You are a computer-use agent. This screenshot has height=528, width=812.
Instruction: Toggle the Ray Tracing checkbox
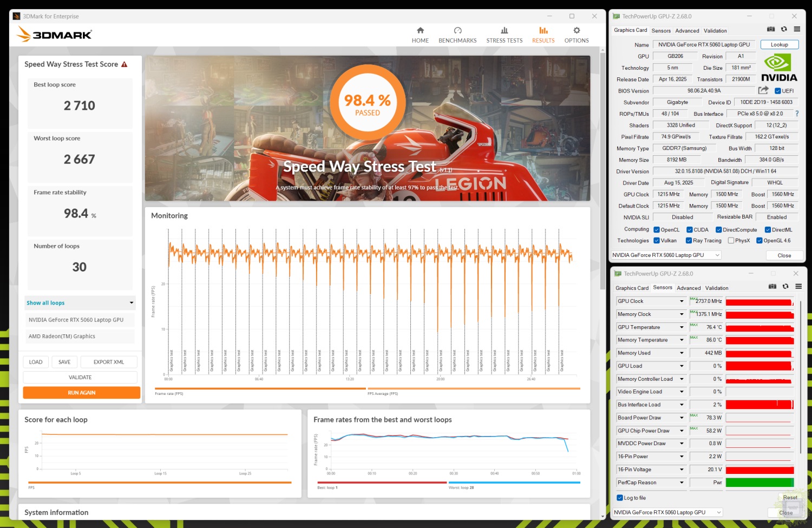[689, 241]
